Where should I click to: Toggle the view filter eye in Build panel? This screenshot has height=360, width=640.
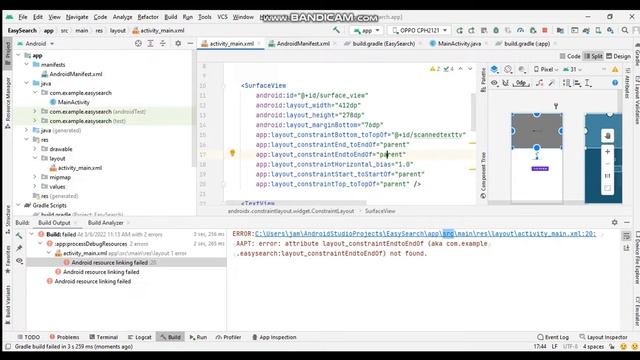coord(19,261)
